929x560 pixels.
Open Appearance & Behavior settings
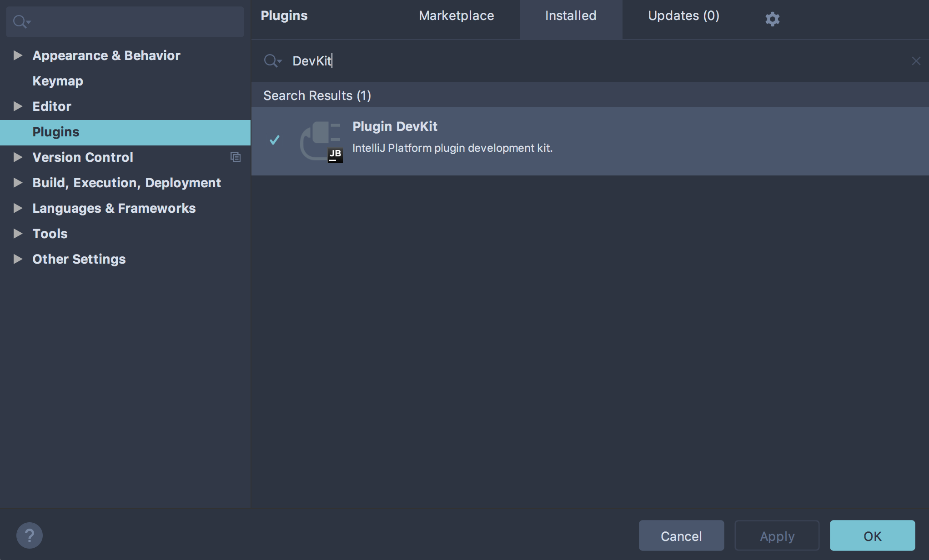(106, 55)
